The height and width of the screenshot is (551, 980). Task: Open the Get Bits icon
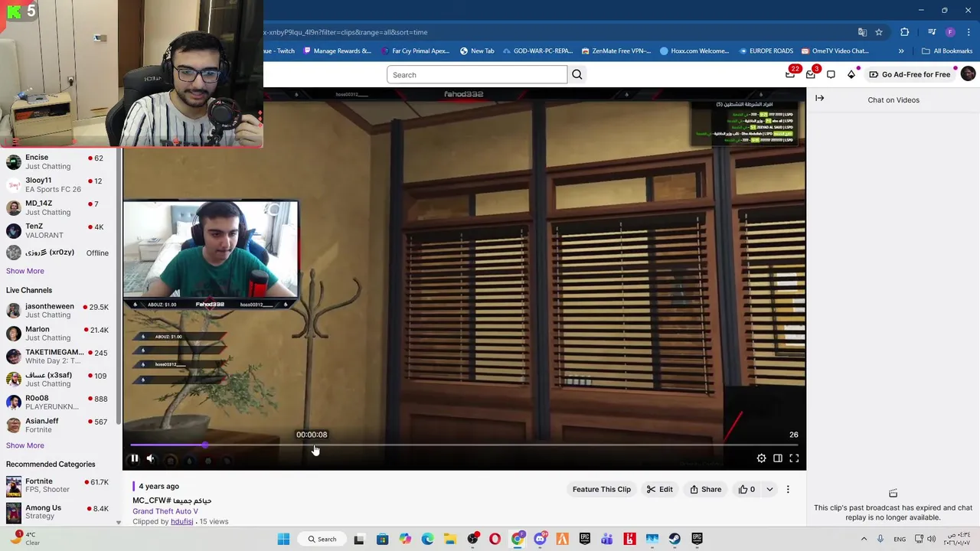click(x=851, y=74)
